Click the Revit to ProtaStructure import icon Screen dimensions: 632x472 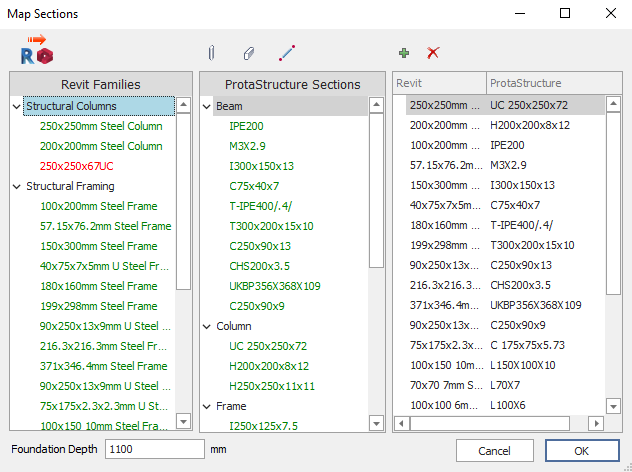[36, 52]
